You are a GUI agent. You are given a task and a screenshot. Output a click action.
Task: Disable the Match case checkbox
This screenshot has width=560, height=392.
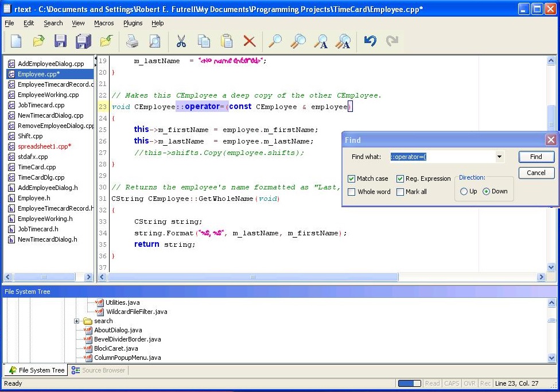(352, 179)
